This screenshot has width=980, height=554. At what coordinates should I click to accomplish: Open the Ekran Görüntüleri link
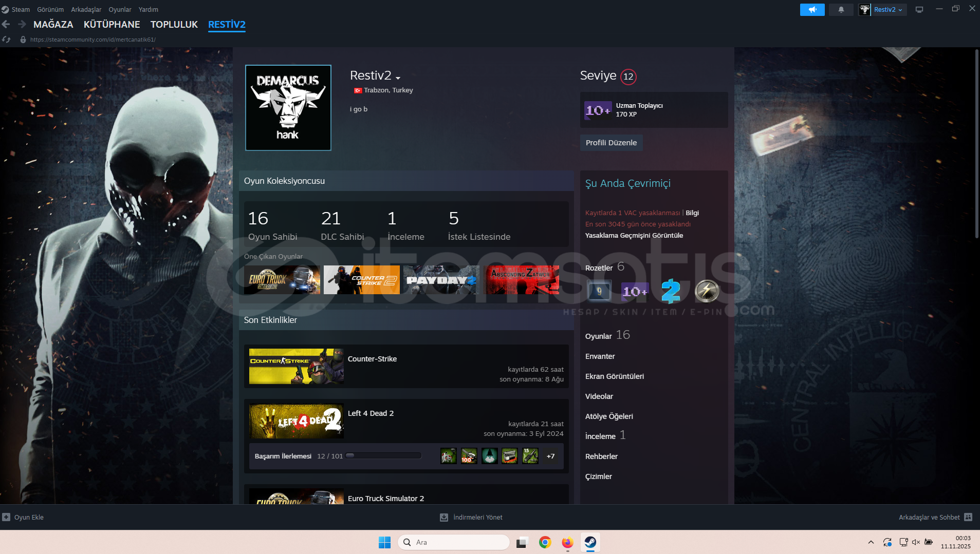pos(615,376)
